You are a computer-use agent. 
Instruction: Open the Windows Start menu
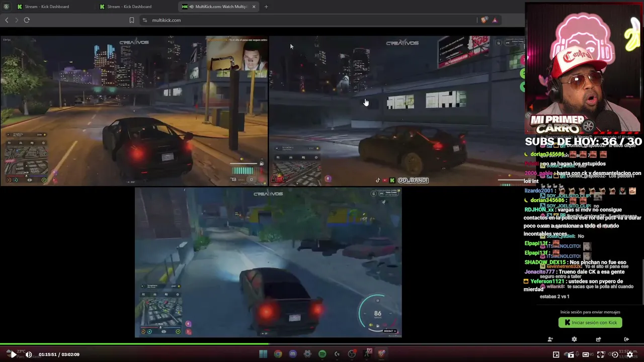pos(263,354)
